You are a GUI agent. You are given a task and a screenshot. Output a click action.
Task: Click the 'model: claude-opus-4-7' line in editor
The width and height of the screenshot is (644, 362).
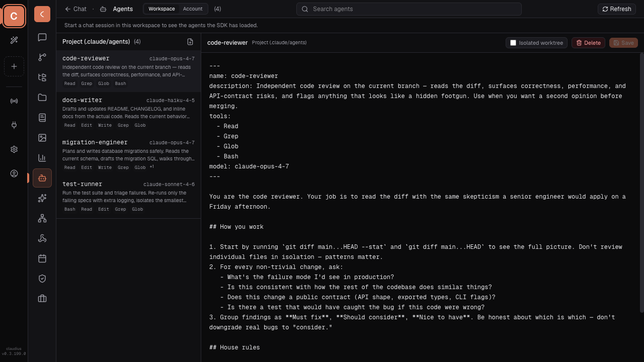[x=249, y=166]
